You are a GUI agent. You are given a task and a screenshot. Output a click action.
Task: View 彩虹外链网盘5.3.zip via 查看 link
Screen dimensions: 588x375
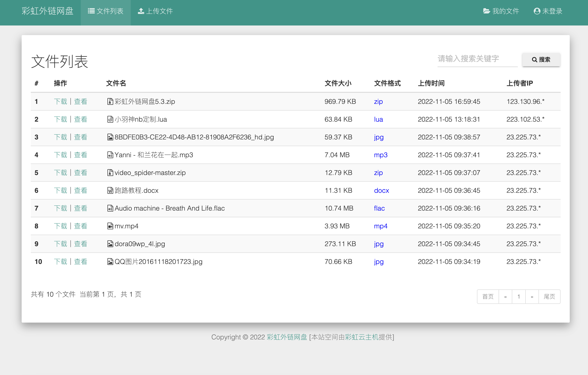point(81,101)
